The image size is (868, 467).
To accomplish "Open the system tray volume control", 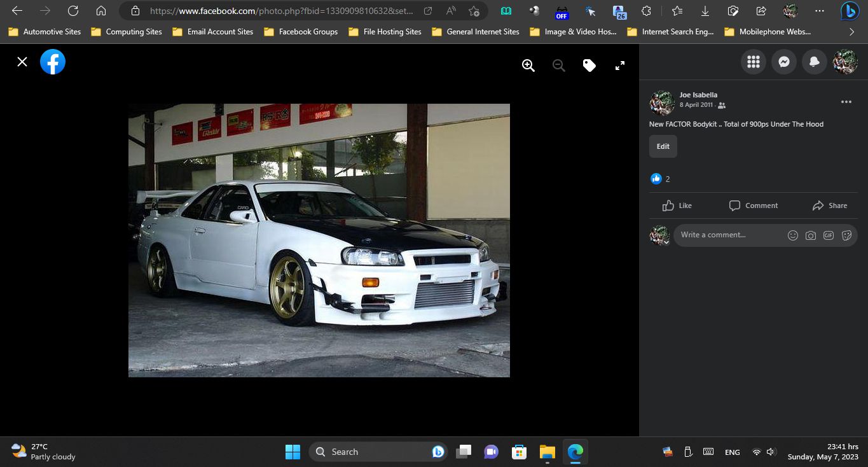I will tap(770, 452).
